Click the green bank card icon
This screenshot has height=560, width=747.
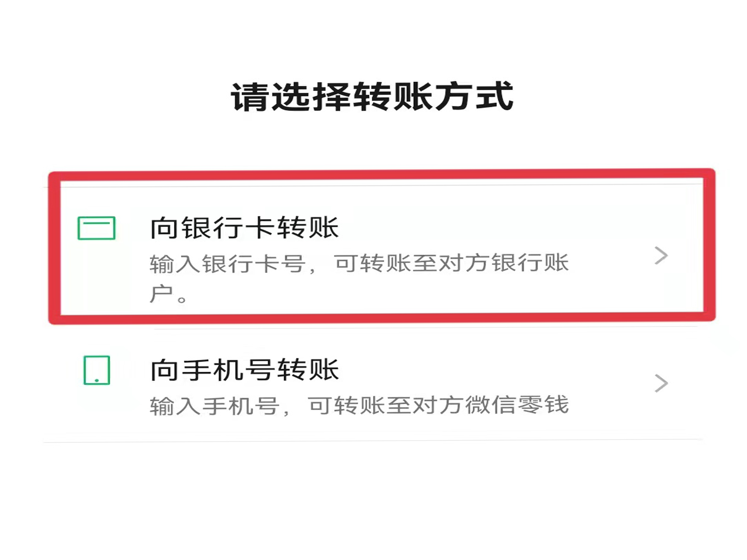click(x=97, y=228)
